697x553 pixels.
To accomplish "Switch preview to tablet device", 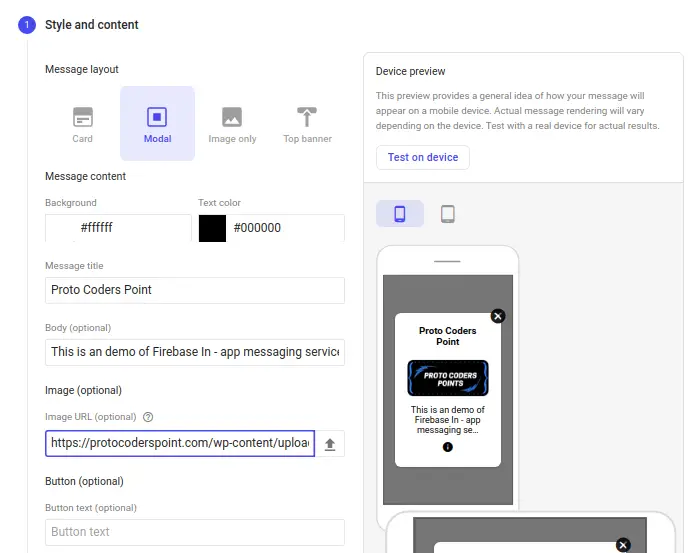I will pyautogui.click(x=448, y=214).
